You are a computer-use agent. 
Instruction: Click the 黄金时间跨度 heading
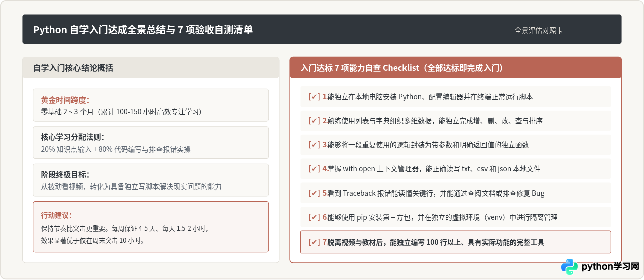click(x=65, y=100)
